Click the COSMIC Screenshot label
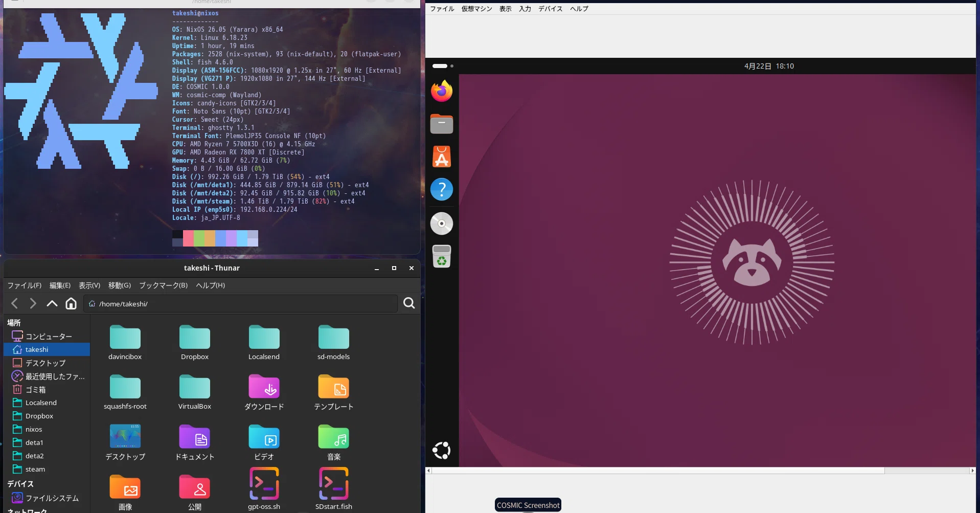Screen dimensions: 980x513 [x=528, y=505]
